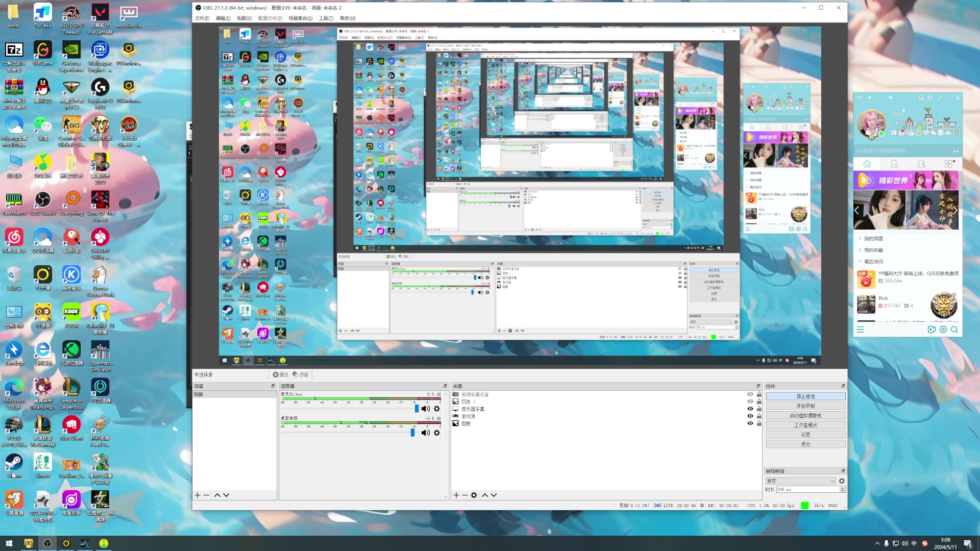This screenshot has height=551, width=980.
Task: Mute the 麦克风/Aux speaker icon
Action: [x=425, y=409]
